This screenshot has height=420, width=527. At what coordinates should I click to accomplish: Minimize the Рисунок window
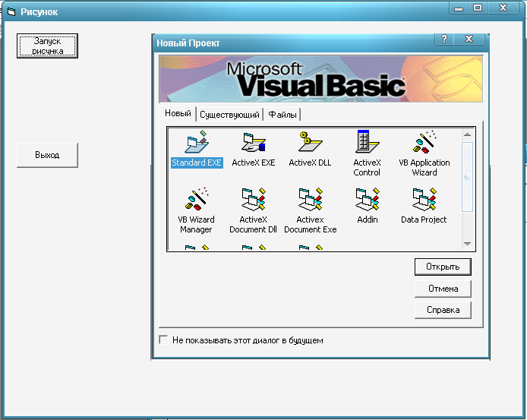[459, 8]
